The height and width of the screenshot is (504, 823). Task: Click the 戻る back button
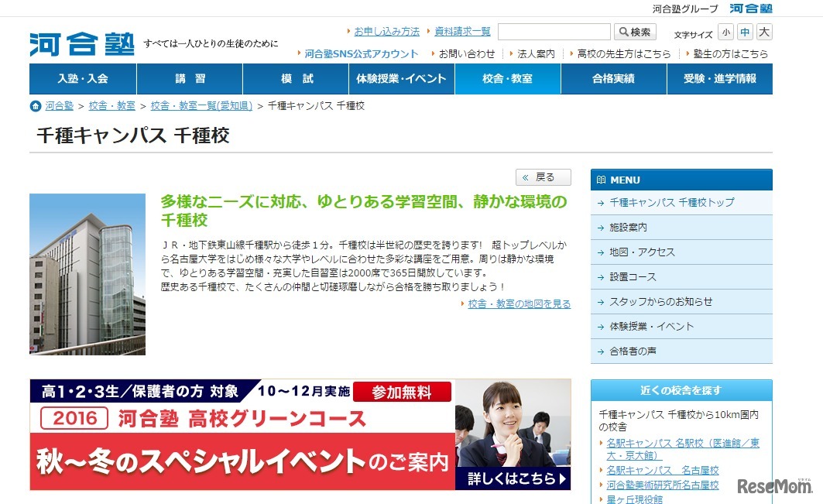(544, 177)
